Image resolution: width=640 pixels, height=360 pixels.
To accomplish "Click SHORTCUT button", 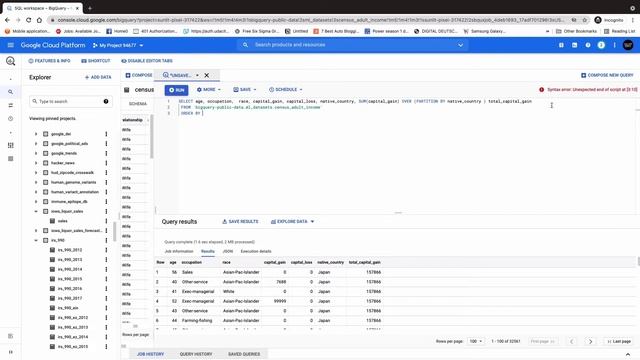I will [96, 61].
